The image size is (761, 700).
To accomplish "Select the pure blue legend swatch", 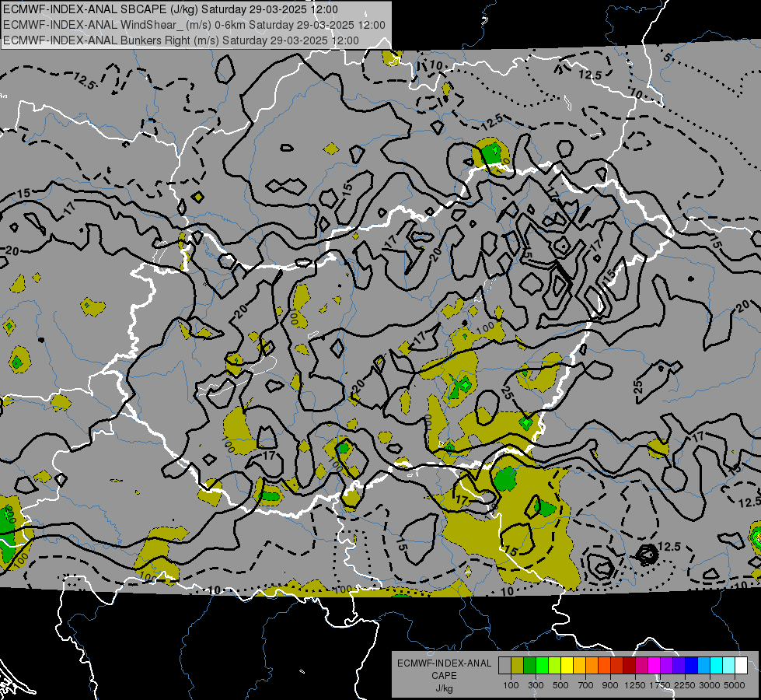I will [692, 666].
